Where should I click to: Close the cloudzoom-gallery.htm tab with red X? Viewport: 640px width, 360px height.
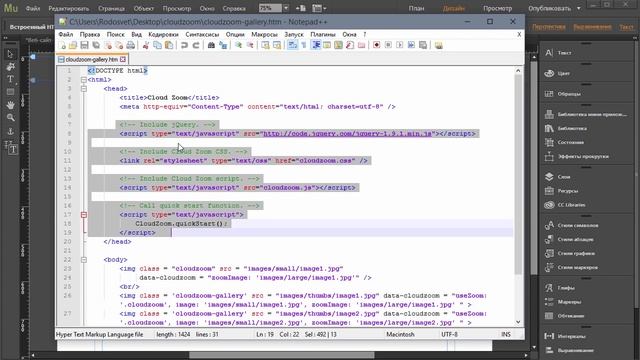coord(123,59)
